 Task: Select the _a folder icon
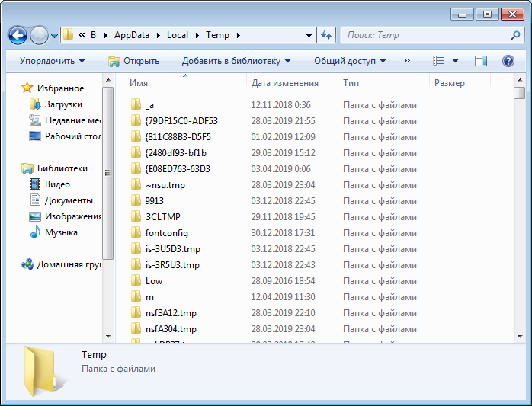(x=136, y=104)
